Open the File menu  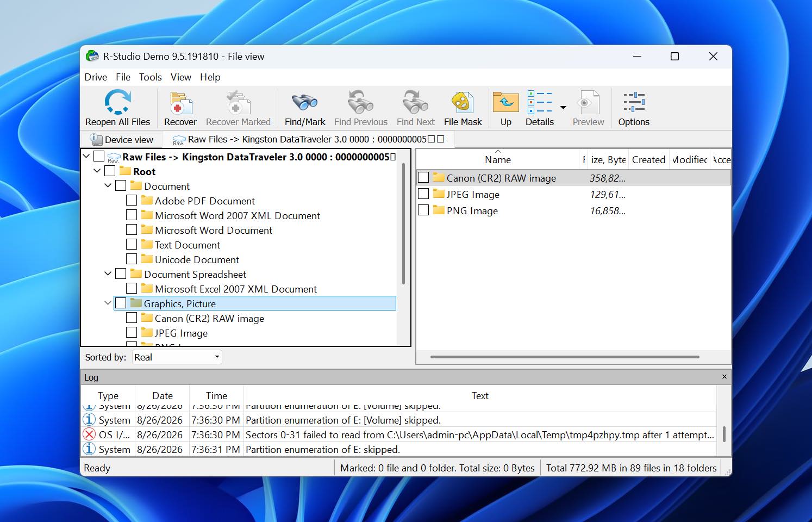tap(123, 77)
